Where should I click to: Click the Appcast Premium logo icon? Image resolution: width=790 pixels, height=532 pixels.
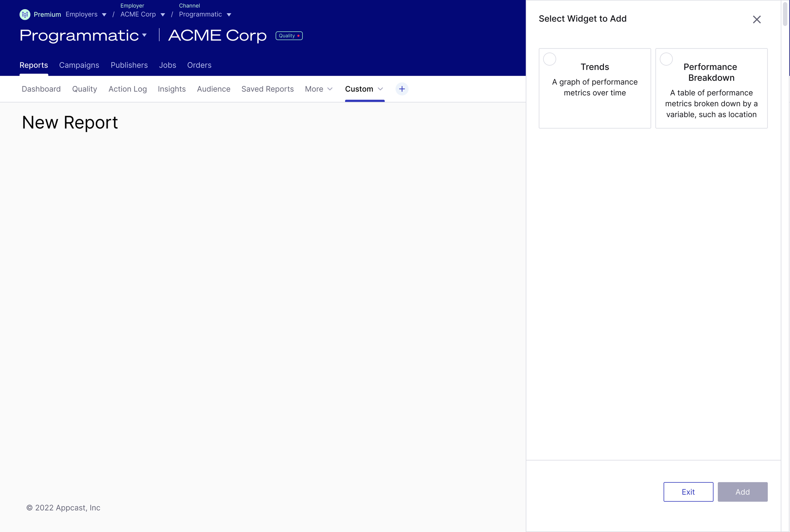(25, 15)
